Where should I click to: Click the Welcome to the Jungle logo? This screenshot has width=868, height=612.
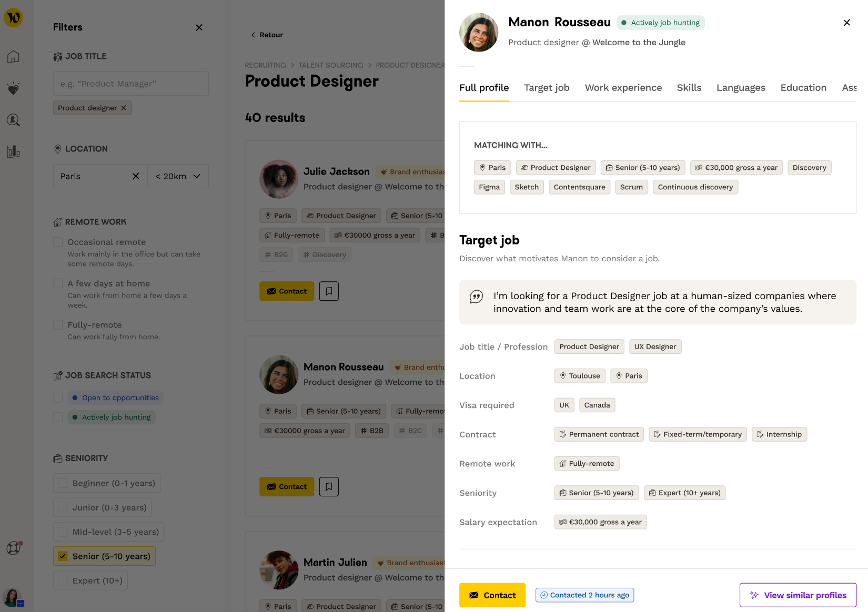click(13, 18)
